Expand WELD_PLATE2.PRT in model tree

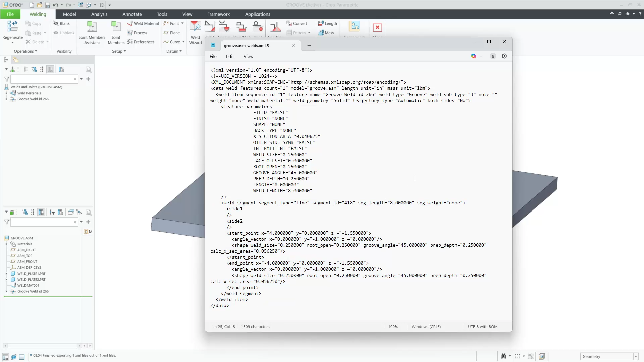[6, 279]
